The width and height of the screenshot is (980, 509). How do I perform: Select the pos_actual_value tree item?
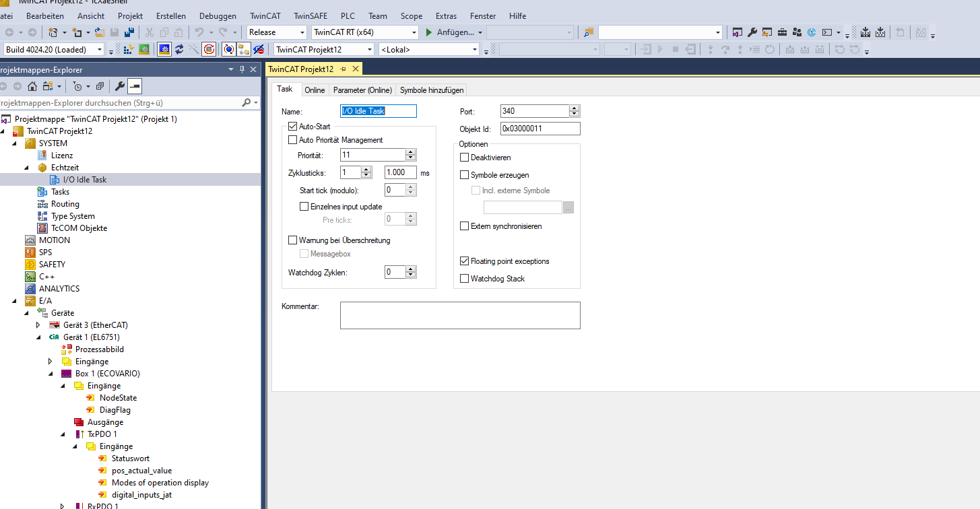[141, 471]
